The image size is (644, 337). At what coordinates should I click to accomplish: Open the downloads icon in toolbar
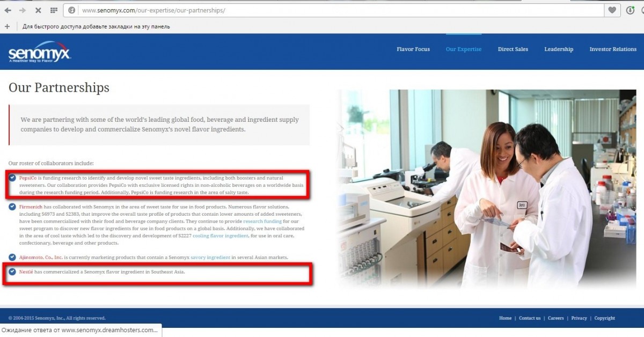coord(630,10)
